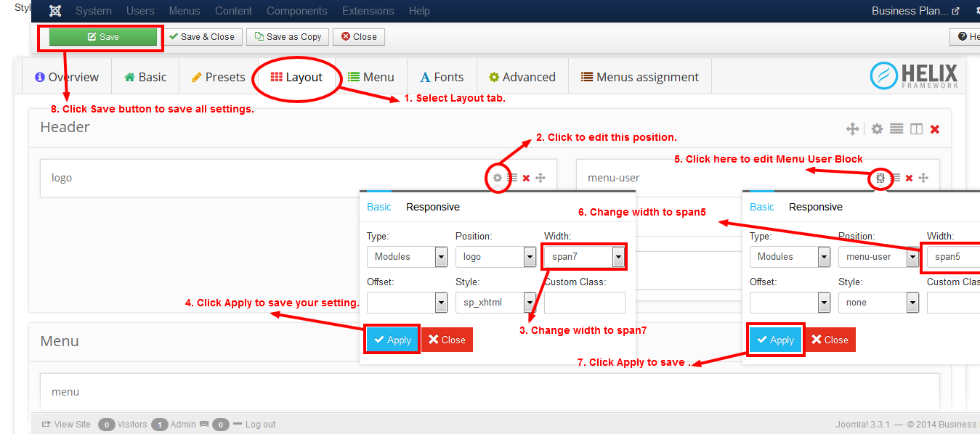
Task: Remove the Header row with red X
Action: (935, 129)
